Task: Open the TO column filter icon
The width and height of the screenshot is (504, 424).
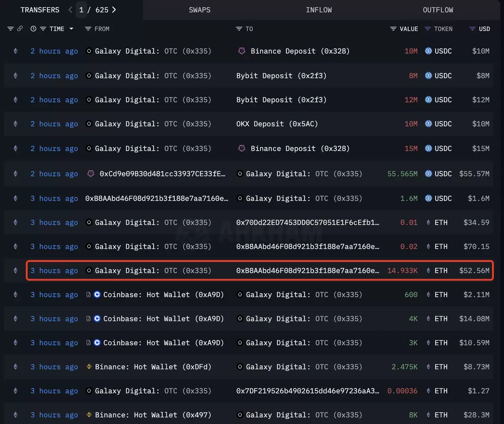Action: 239,29
